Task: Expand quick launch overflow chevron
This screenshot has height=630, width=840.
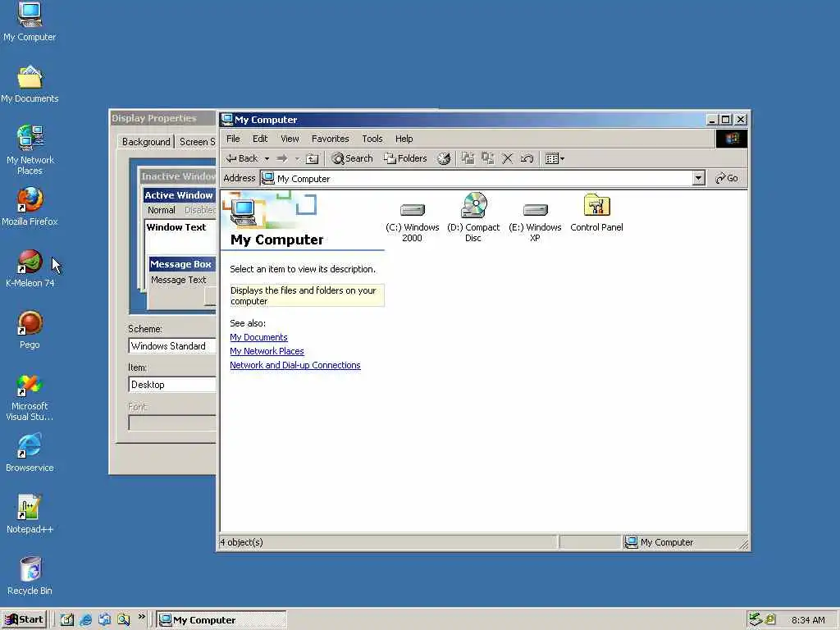Action: click(x=141, y=617)
